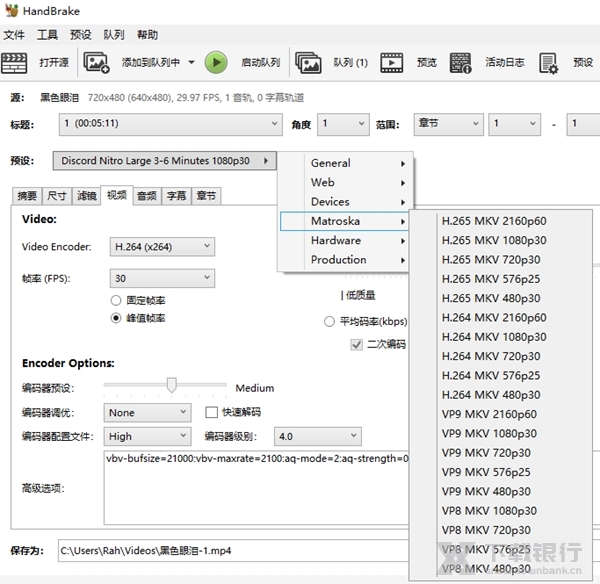
Task: Click the 预览 toolbar label
Action: [427, 62]
